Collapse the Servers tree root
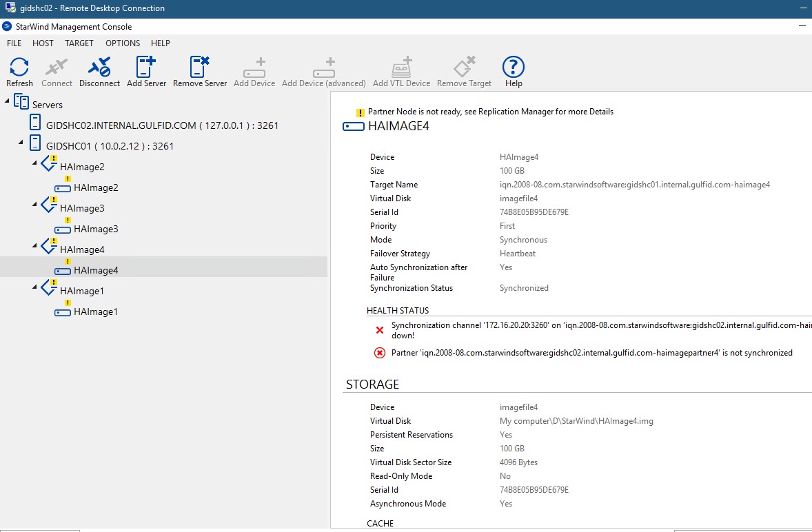812x532 pixels. coord(8,101)
